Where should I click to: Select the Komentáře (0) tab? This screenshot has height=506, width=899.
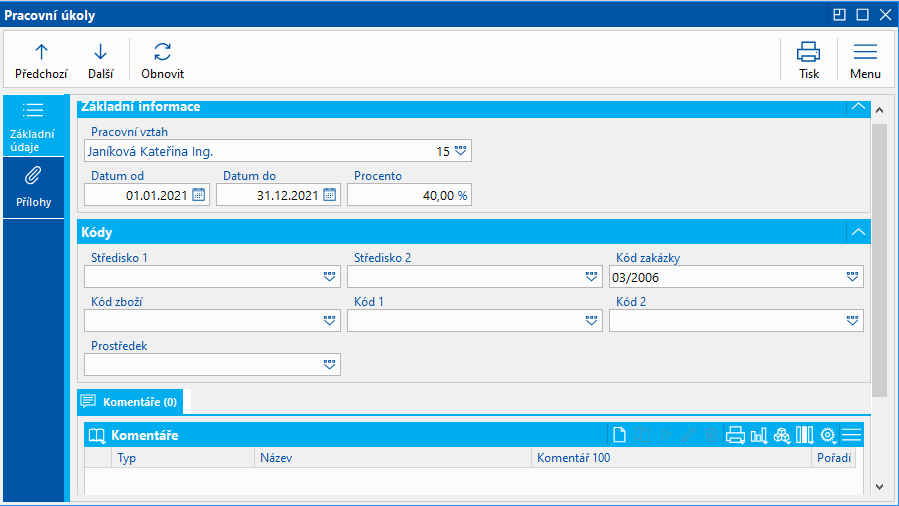pyautogui.click(x=130, y=402)
